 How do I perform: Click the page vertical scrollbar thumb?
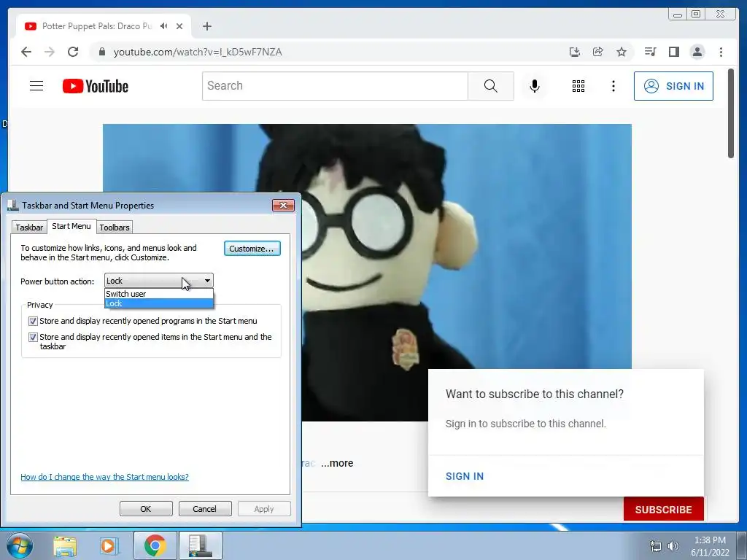731,113
